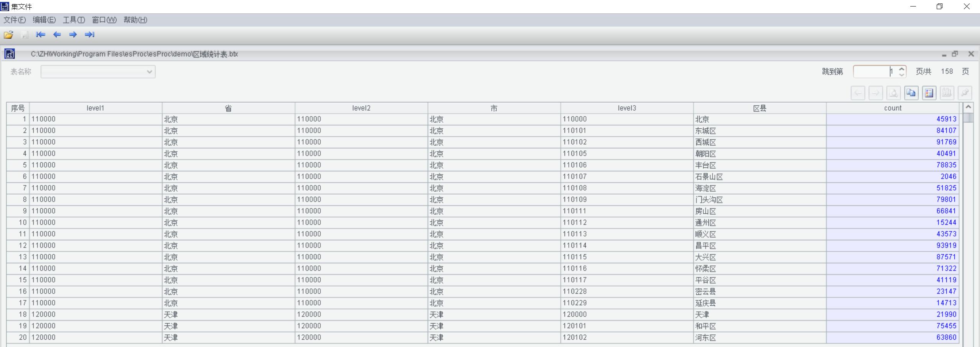Screen dimensions: 980x347
Task: Focus the 跳到第 page number field
Action: [876, 72]
